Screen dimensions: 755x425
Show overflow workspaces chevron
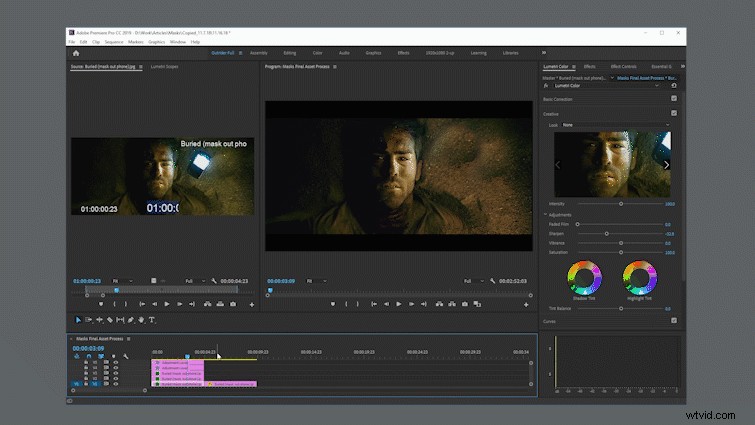click(x=544, y=53)
